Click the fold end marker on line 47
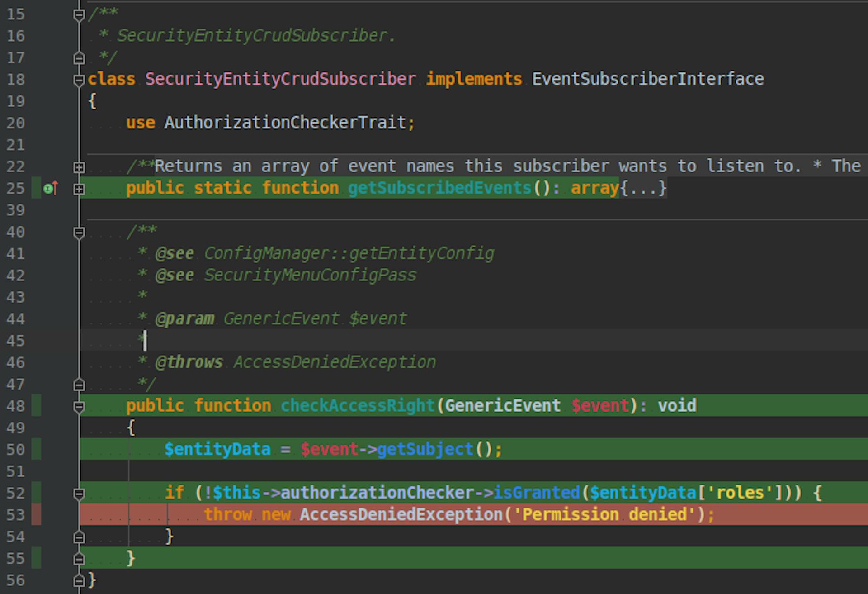 coord(79,385)
